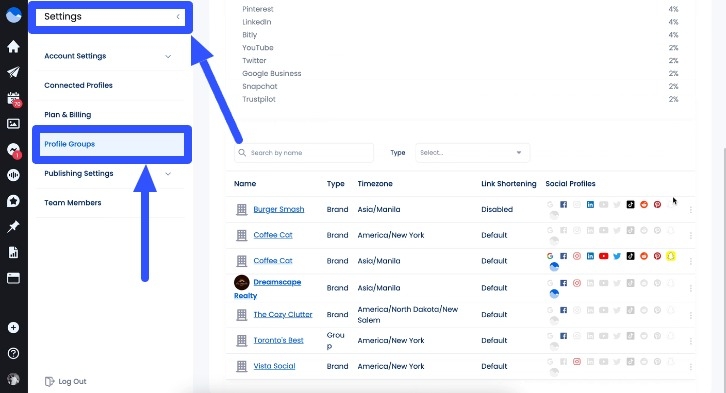
Task: Open three-dot menu for Burger Smash row
Action: (690, 210)
